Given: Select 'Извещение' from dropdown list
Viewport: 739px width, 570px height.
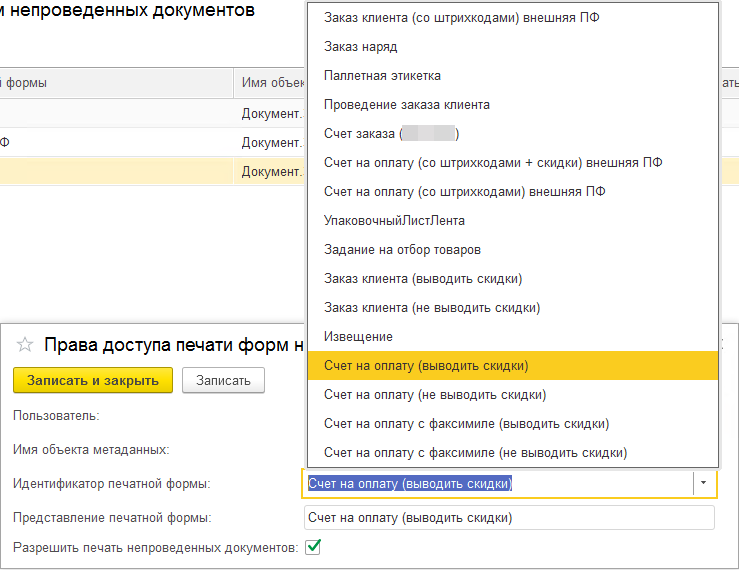Looking at the screenshot, I should pyautogui.click(x=358, y=336).
